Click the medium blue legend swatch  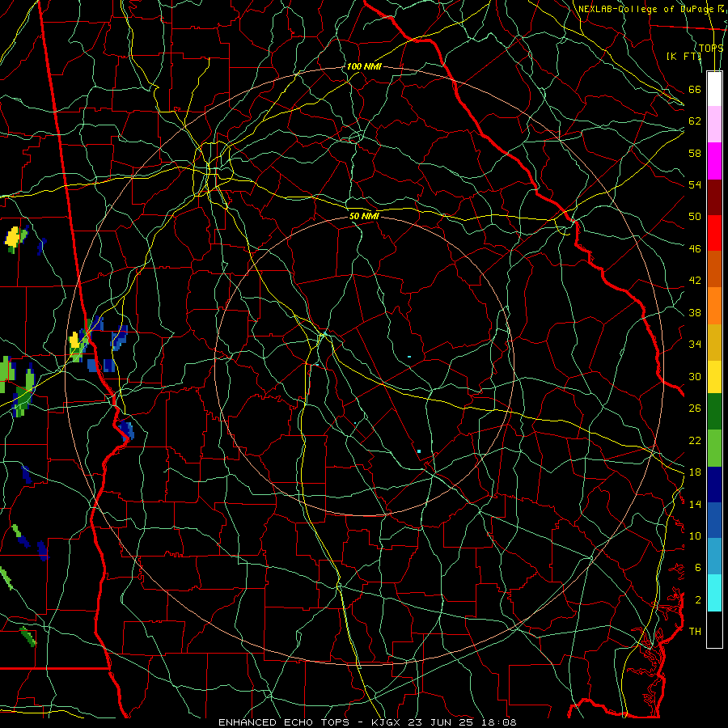[x=714, y=520]
